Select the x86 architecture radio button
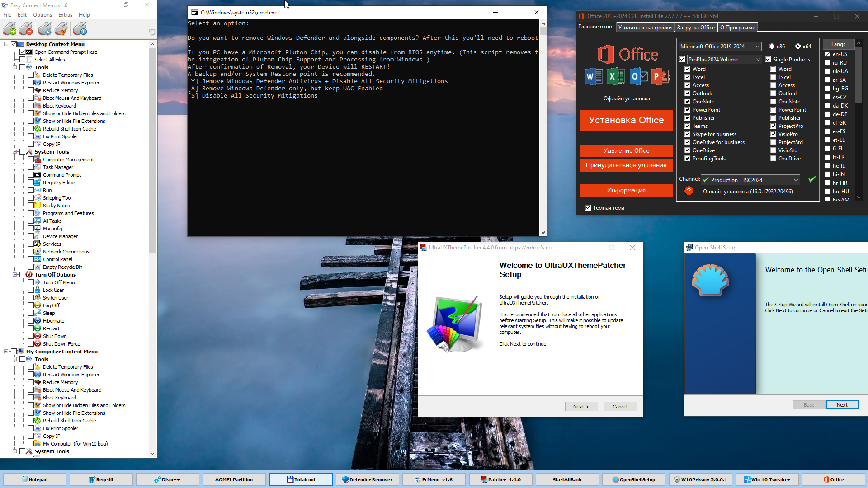868x488 pixels. [x=772, y=47]
